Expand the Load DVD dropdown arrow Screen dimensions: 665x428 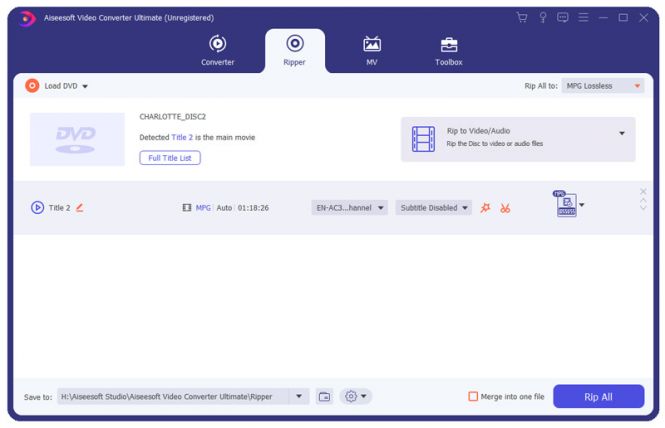[85, 86]
